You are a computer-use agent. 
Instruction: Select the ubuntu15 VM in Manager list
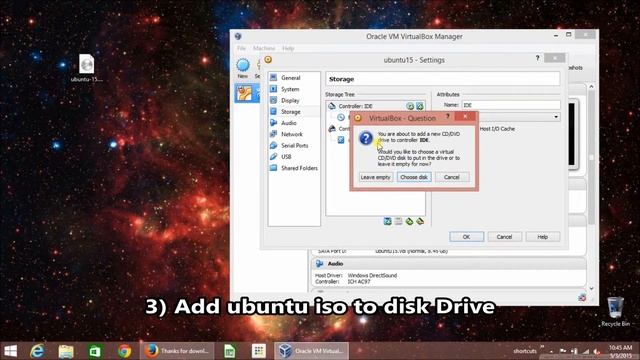[247, 93]
